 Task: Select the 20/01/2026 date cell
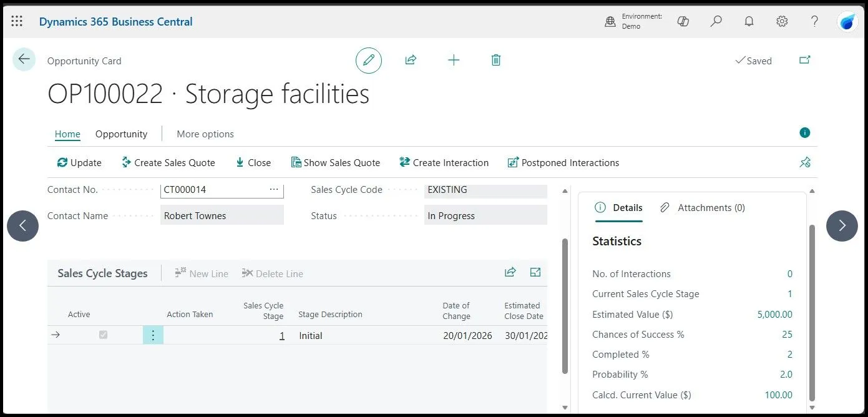tap(467, 335)
